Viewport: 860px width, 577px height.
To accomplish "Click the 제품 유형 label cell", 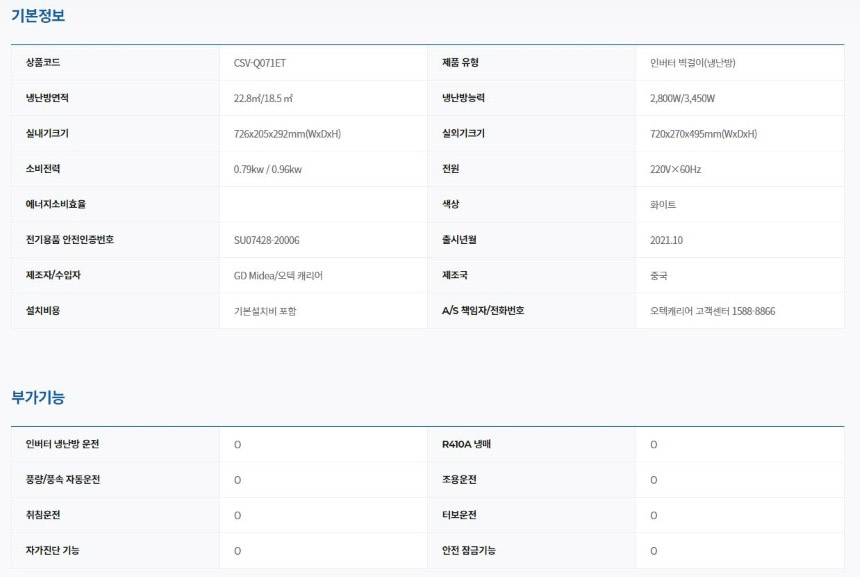I will (x=460, y=63).
